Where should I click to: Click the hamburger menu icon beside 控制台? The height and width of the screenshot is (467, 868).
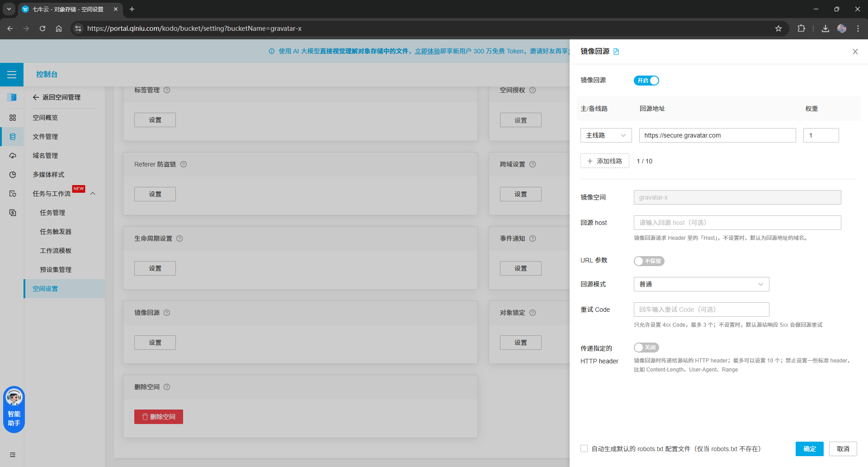[x=12, y=75]
